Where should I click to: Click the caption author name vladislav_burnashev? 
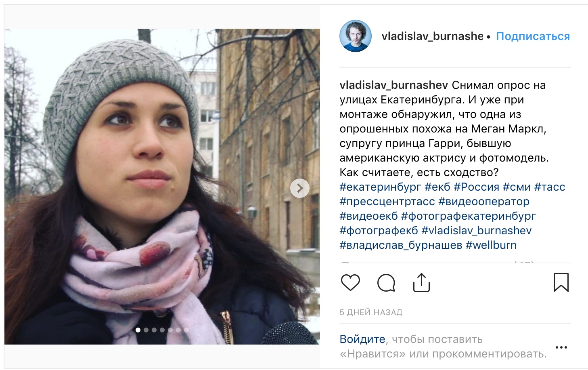pos(394,85)
